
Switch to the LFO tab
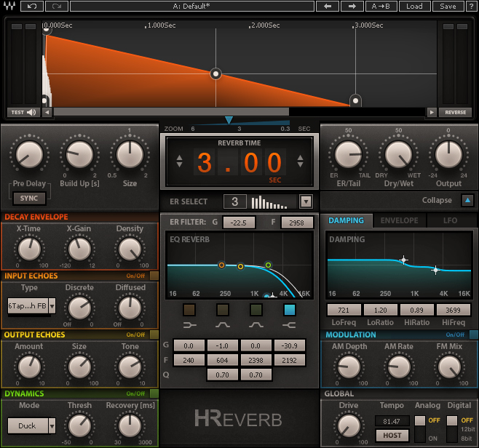click(x=451, y=220)
